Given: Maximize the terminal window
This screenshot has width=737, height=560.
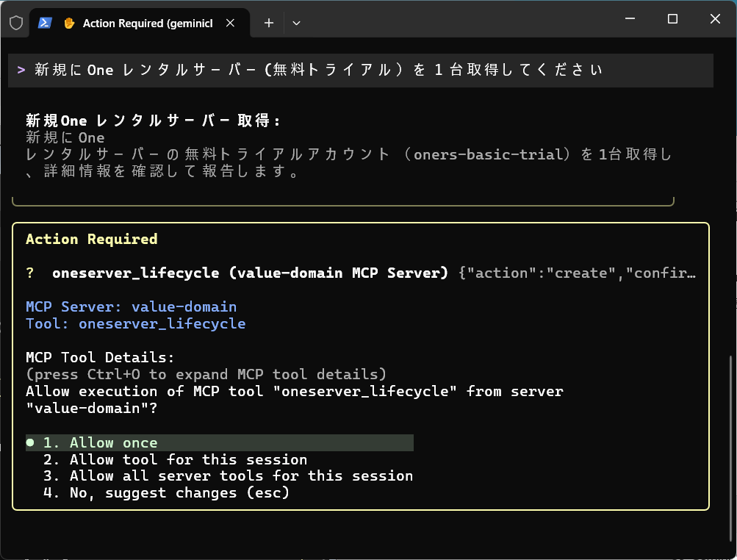Looking at the screenshot, I should tap(672, 19).
